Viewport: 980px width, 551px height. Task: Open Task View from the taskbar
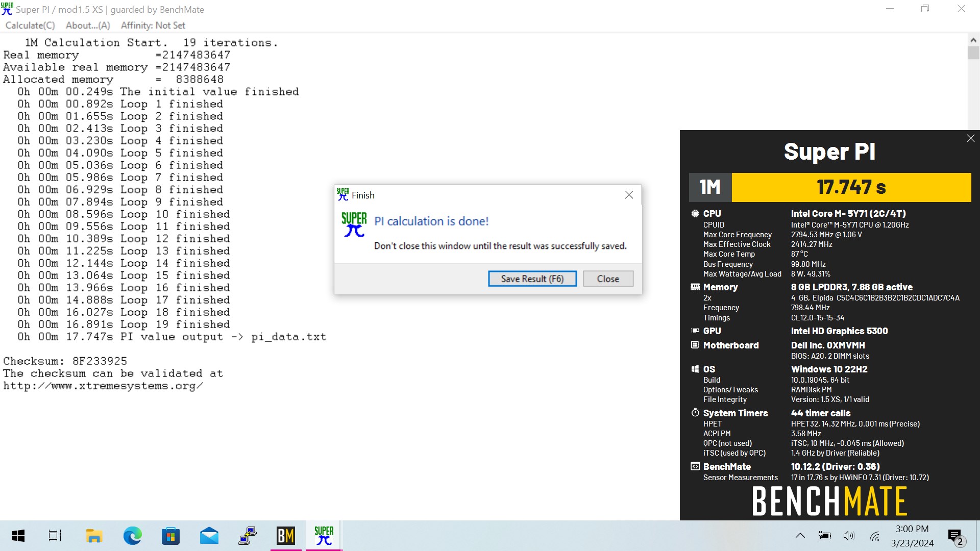55,536
